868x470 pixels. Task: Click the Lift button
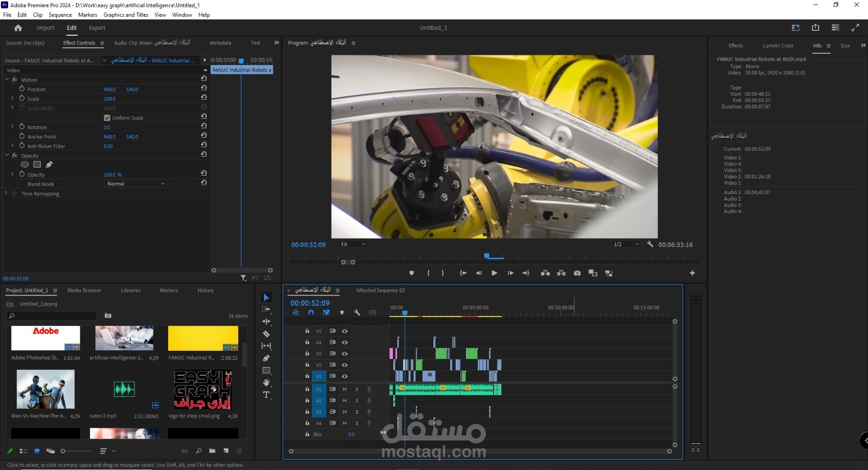[545, 273]
